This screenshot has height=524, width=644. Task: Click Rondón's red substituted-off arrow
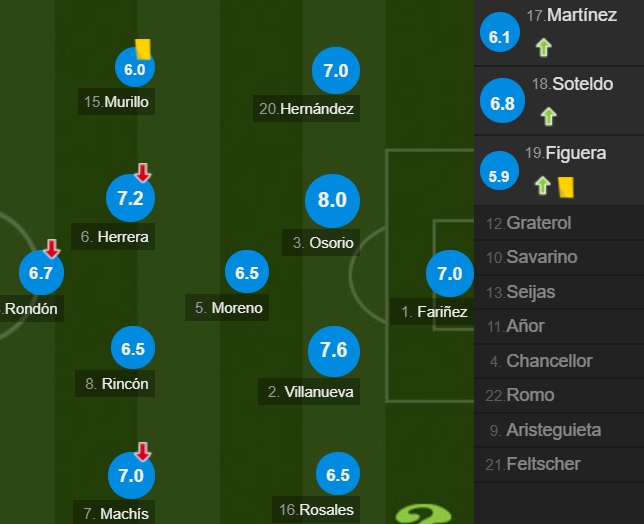pos(52,249)
